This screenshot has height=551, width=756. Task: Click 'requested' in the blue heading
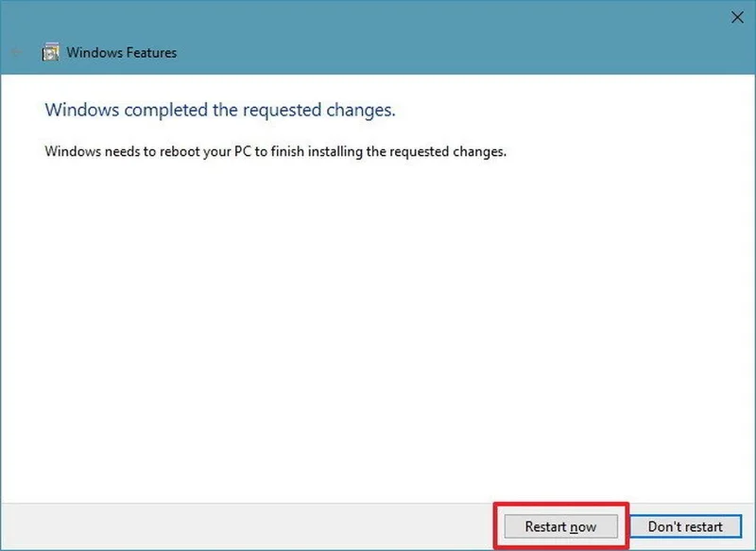click(x=282, y=111)
